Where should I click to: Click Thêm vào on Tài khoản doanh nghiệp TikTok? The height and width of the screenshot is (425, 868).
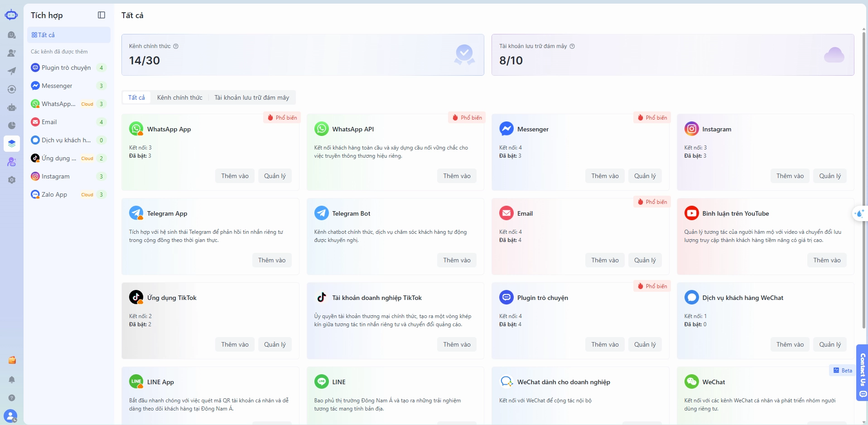pos(457,344)
